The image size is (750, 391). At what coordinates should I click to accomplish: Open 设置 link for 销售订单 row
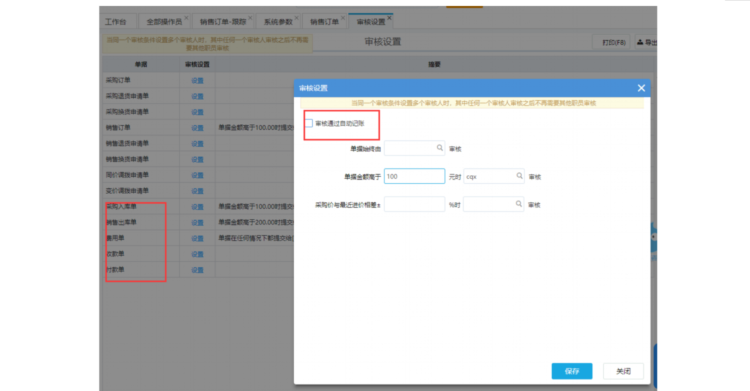(x=198, y=128)
